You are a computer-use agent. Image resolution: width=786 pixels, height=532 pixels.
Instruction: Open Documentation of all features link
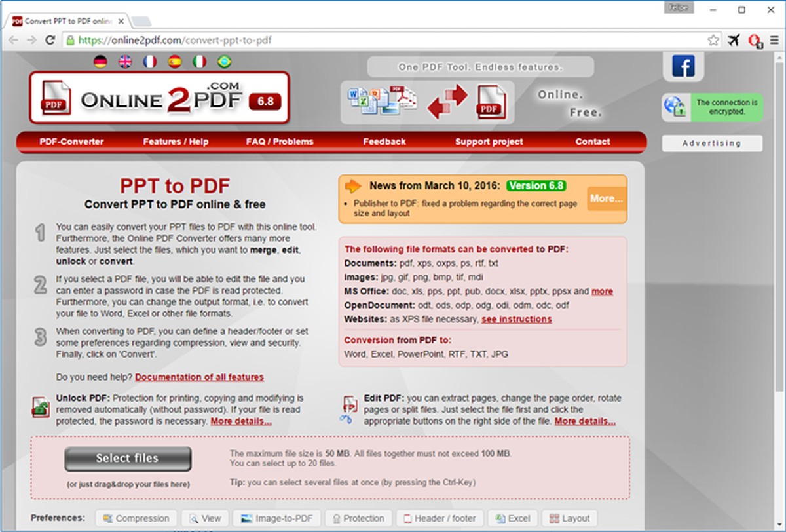(200, 377)
